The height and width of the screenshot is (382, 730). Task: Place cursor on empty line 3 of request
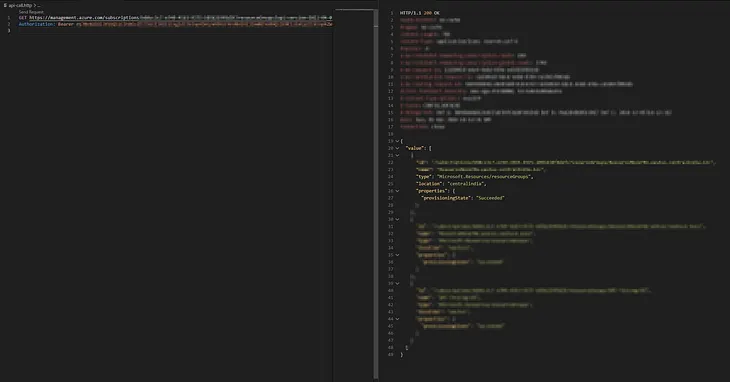(x=176, y=31)
